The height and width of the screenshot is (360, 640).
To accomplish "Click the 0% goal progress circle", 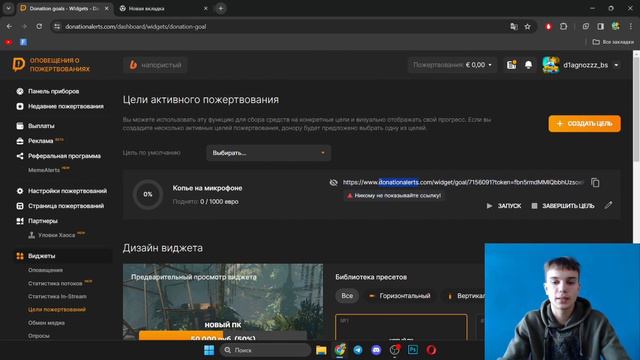I will tap(148, 194).
